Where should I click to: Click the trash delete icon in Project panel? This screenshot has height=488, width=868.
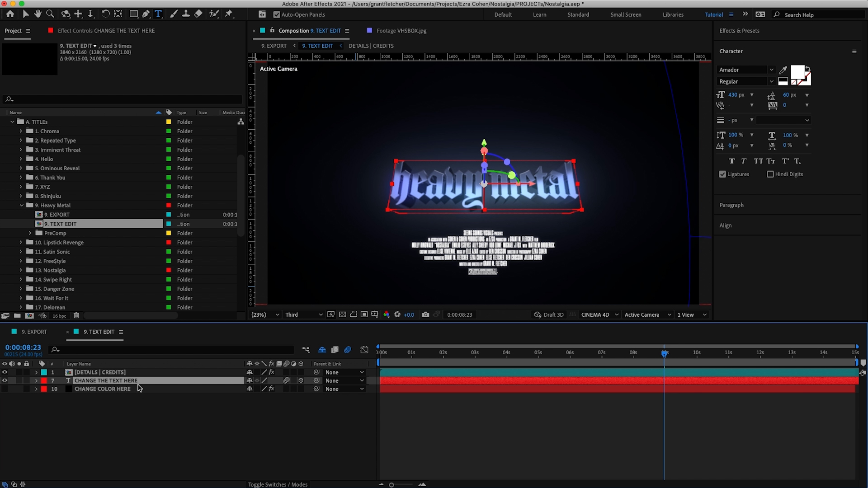pyautogui.click(x=76, y=315)
